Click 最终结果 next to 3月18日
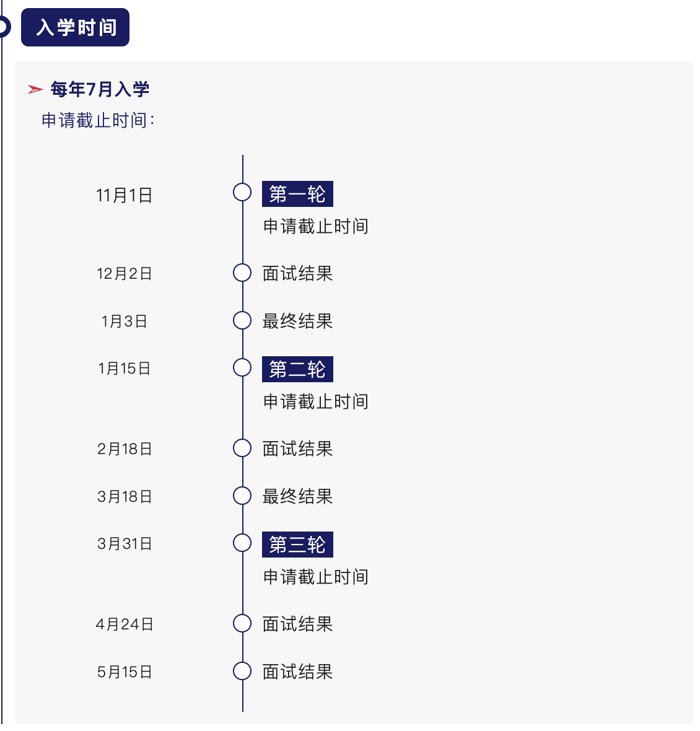The width and height of the screenshot is (700, 731). pos(297,496)
